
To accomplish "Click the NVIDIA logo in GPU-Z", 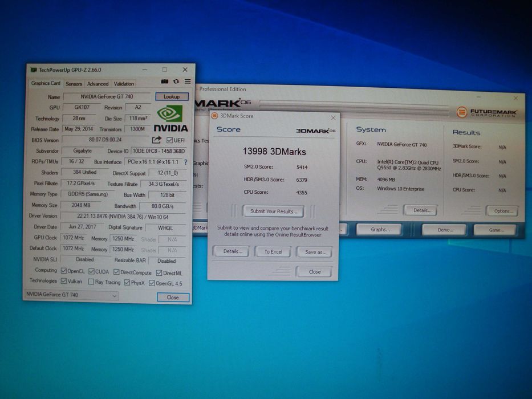I will click(170, 119).
